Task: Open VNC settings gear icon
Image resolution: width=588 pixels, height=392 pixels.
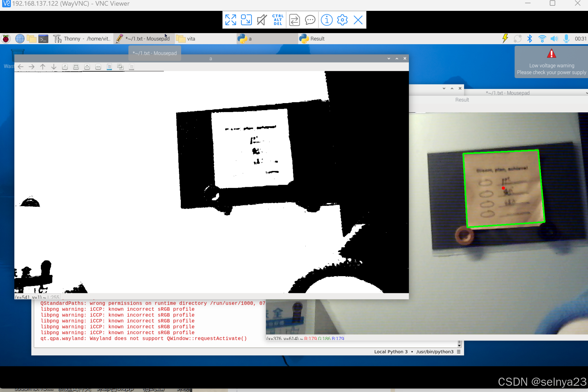Action: (x=342, y=20)
